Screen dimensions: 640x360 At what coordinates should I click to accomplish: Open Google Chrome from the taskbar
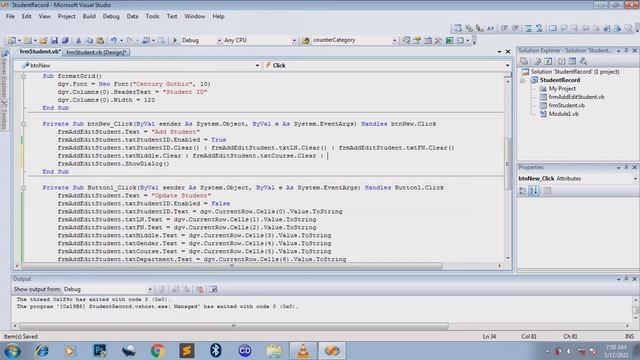158,351
